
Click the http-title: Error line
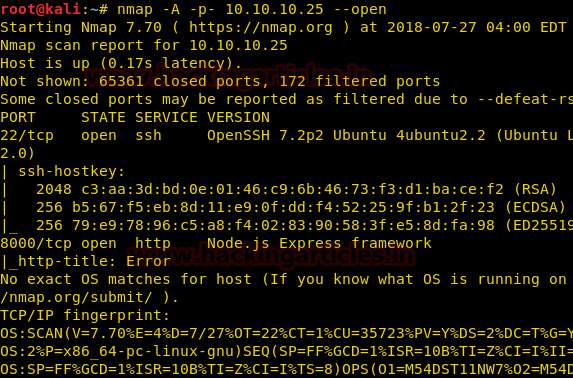[x=86, y=261]
